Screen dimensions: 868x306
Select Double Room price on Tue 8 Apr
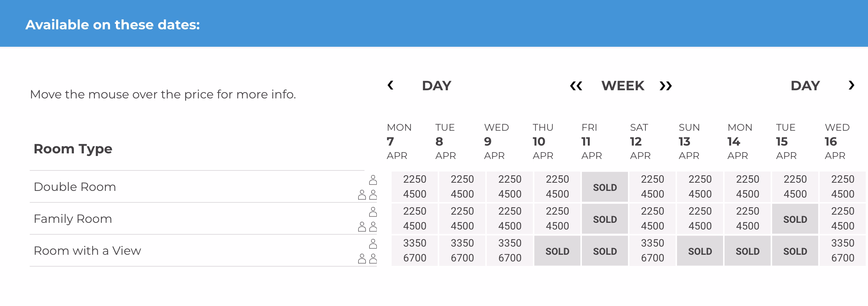(x=462, y=187)
